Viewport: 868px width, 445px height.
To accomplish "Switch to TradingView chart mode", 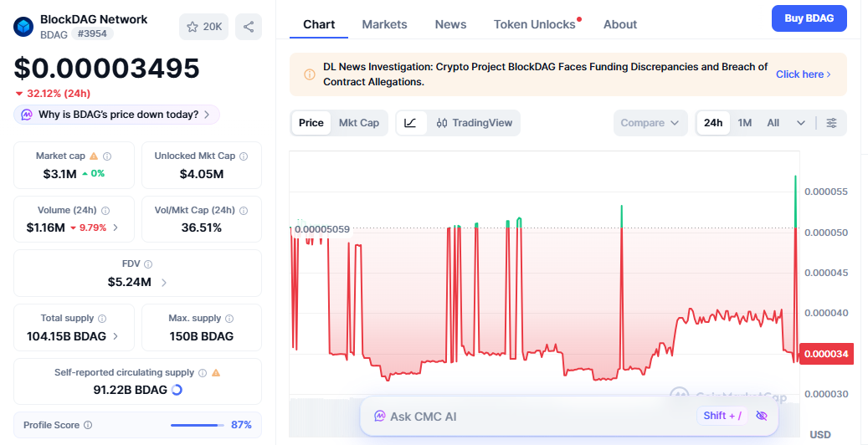I will 475,123.
